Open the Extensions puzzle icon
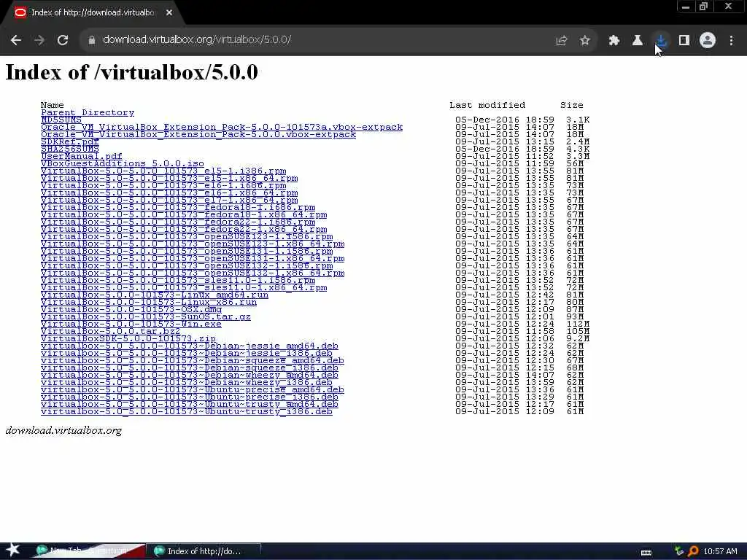The width and height of the screenshot is (747, 560). (614, 41)
